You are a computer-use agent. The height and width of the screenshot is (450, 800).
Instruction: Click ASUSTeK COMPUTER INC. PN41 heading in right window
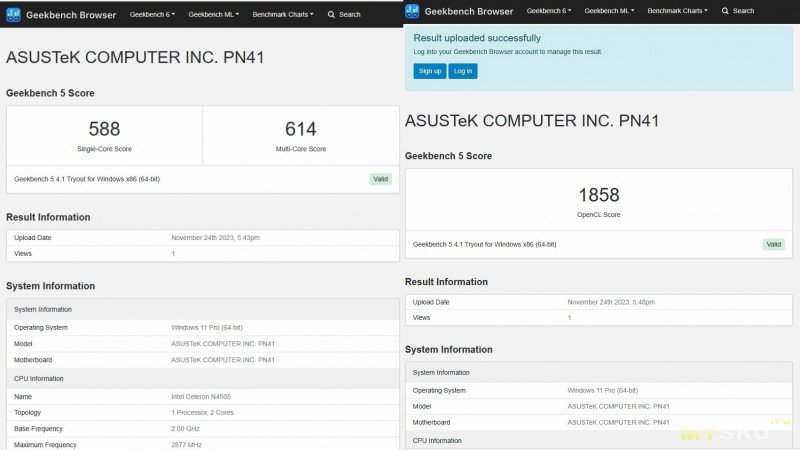tap(532, 121)
